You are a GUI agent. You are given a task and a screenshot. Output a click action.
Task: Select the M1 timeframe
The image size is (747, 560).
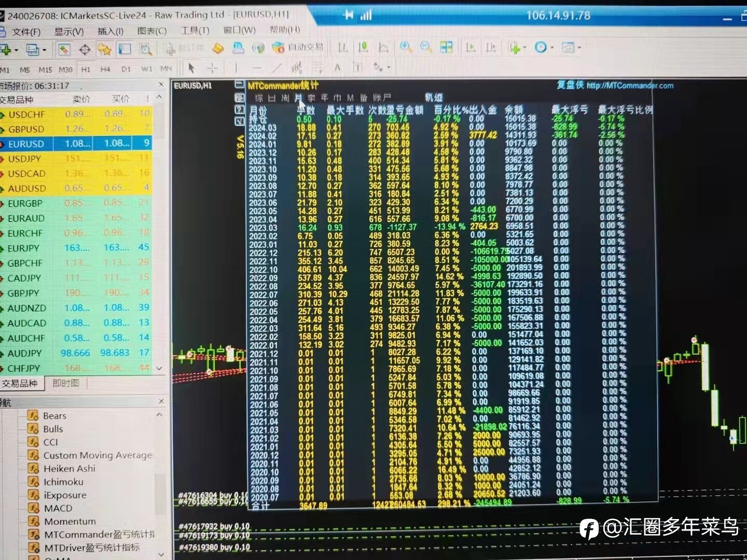click(5, 69)
